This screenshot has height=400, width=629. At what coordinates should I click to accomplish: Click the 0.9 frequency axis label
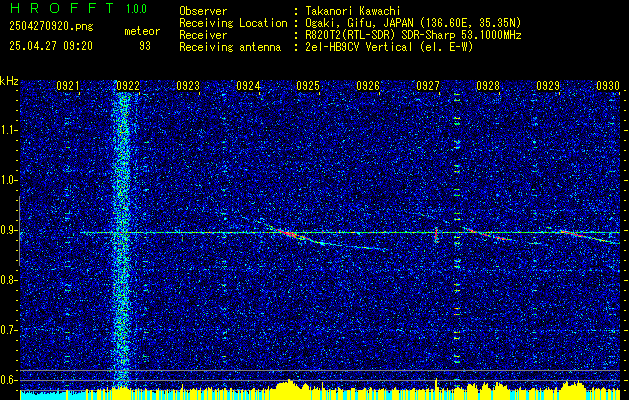pos(9,230)
